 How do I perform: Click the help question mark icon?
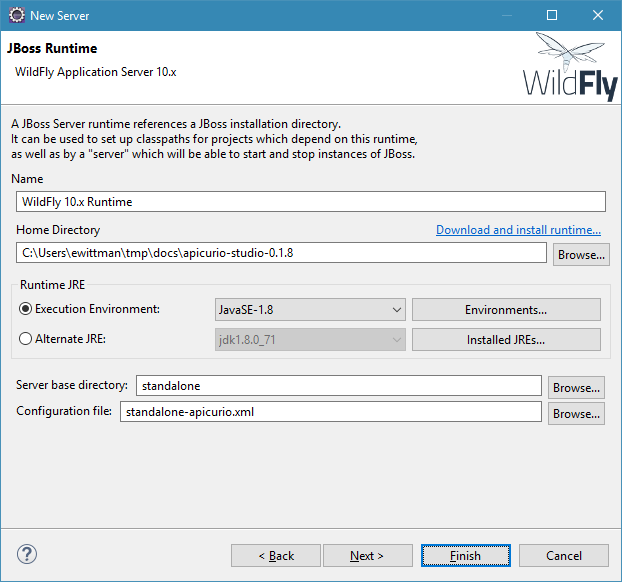(x=27, y=554)
